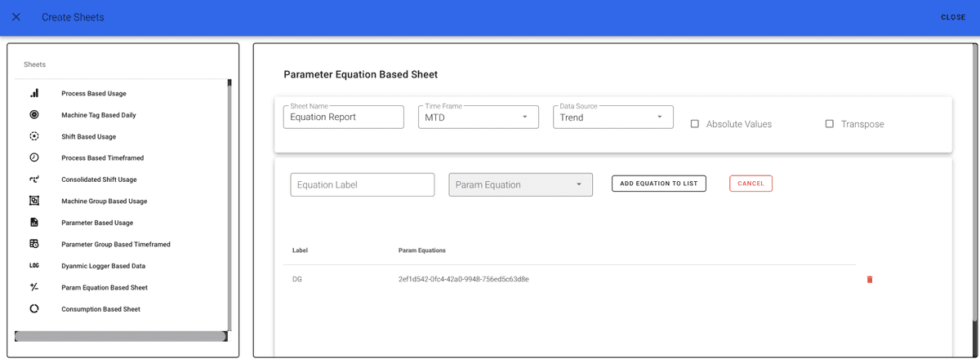The image size is (980, 363).
Task: Click the plus-minus Param Equation icon
Action: point(34,287)
